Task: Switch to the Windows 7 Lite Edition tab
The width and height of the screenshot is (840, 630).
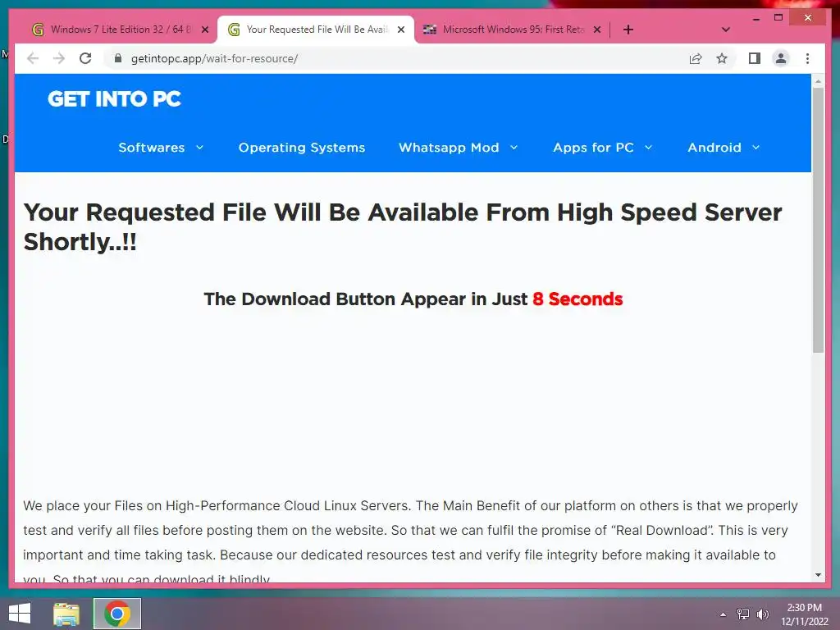Action: 119,30
